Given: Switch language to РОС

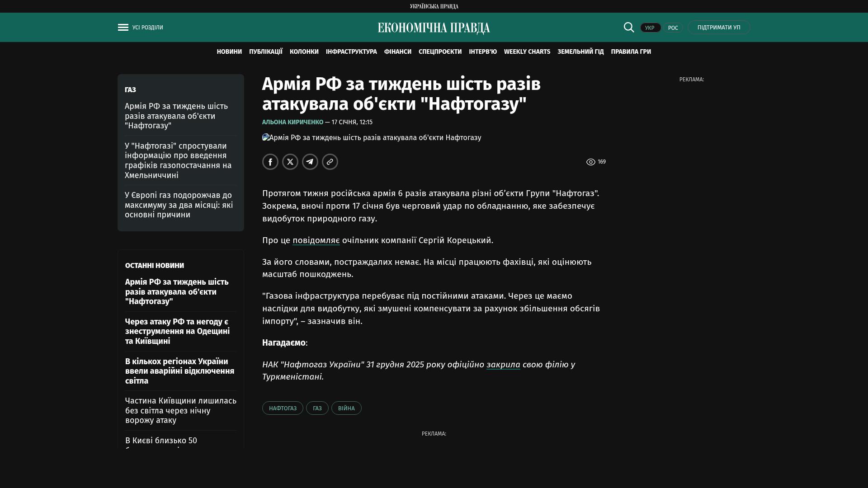Looking at the screenshot, I should click(x=673, y=28).
